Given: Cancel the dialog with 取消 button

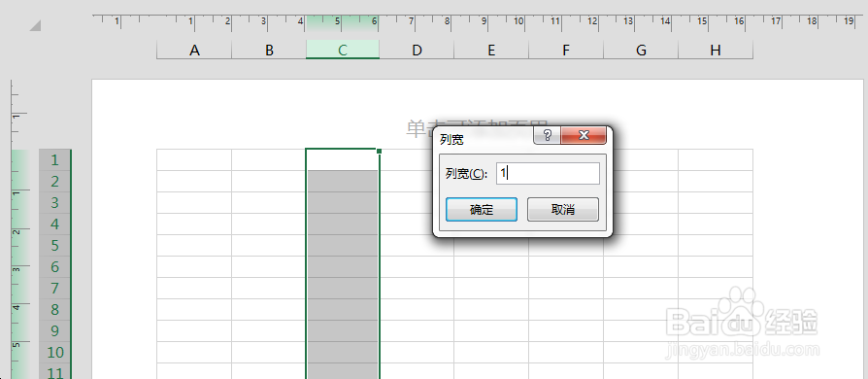Looking at the screenshot, I should (563, 210).
